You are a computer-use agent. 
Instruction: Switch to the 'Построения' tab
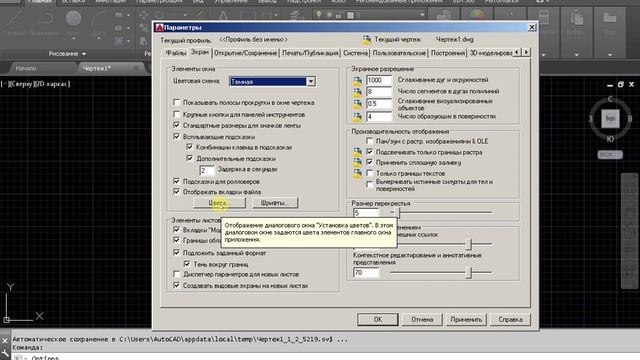pos(448,53)
